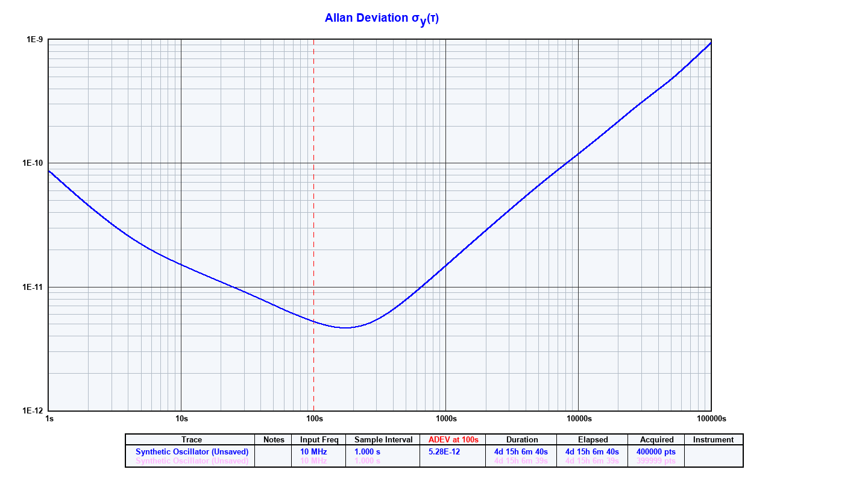Click the 10s x-axis label
This screenshot has width=868, height=487.
pos(181,418)
